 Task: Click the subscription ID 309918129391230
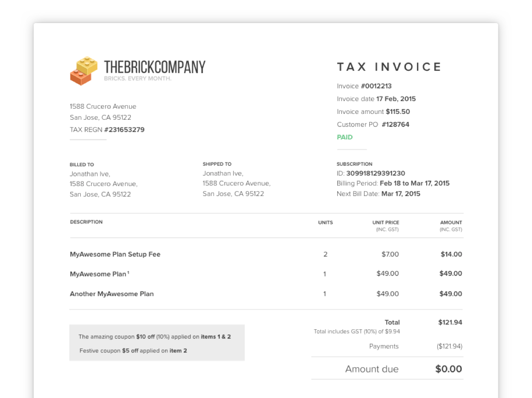[375, 174]
